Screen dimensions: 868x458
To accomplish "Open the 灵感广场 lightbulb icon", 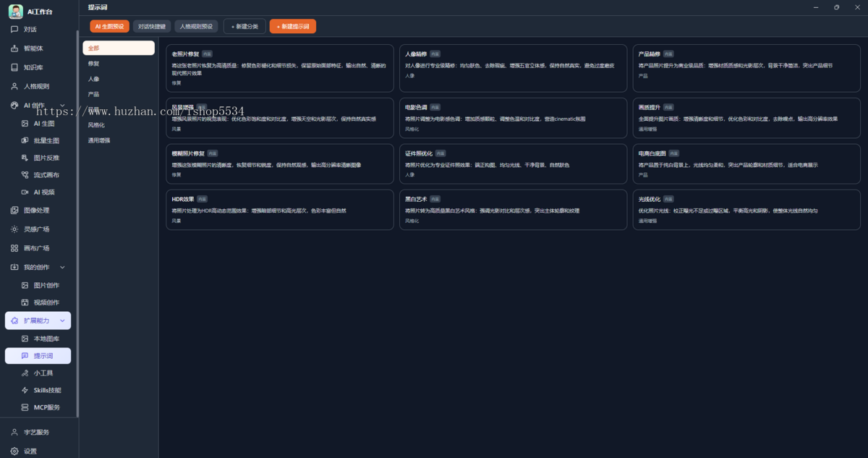I will (x=14, y=229).
